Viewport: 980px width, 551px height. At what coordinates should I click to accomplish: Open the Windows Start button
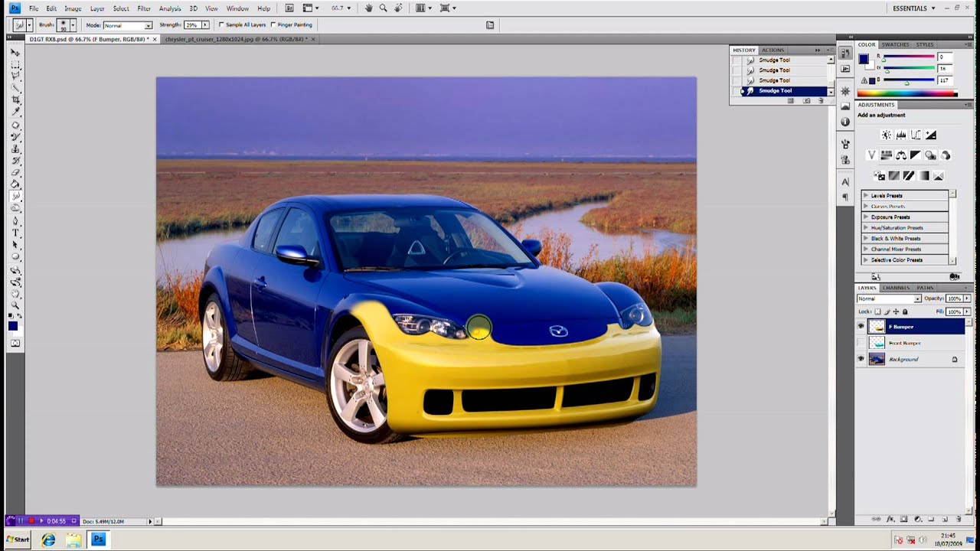17,540
